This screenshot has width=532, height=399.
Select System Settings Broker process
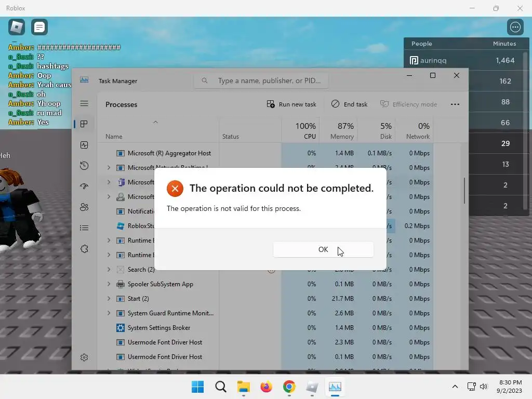pyautogui.click(x=265, y=328)
